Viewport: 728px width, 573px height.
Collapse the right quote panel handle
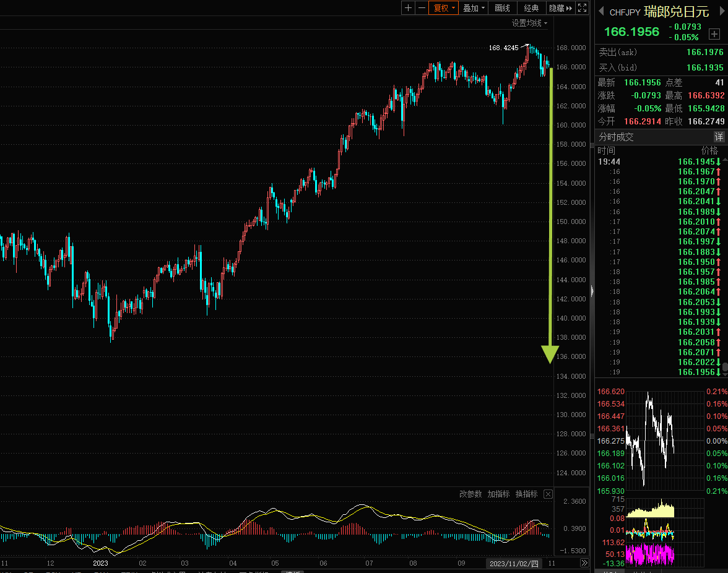pyautogui.click(x=592, y=291)
